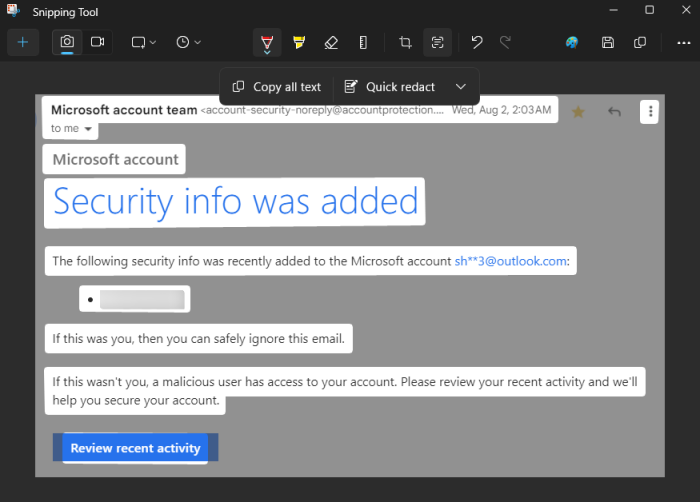The height and width of the screenshot is (502, 700).
Task: Select the 'to me' text
Action: point(65,129)
